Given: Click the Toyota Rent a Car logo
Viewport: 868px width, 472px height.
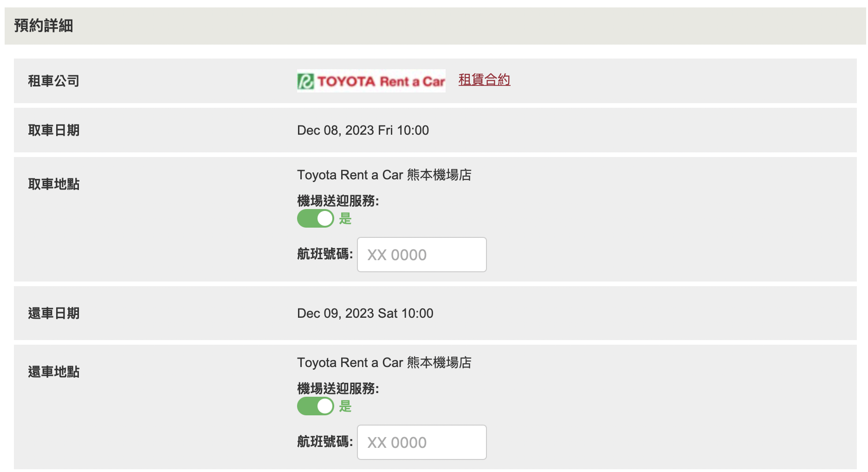Looking at the screenshot, I should pyautogui.click(x=371, y=81).
